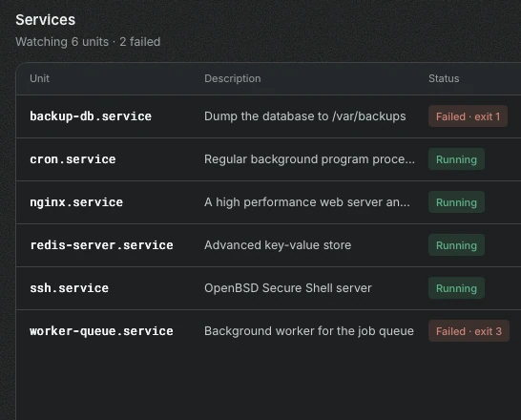Click 'Background worker for the job queue' description
This screenshot has height=420, width=521.
[x=308, y=331]
